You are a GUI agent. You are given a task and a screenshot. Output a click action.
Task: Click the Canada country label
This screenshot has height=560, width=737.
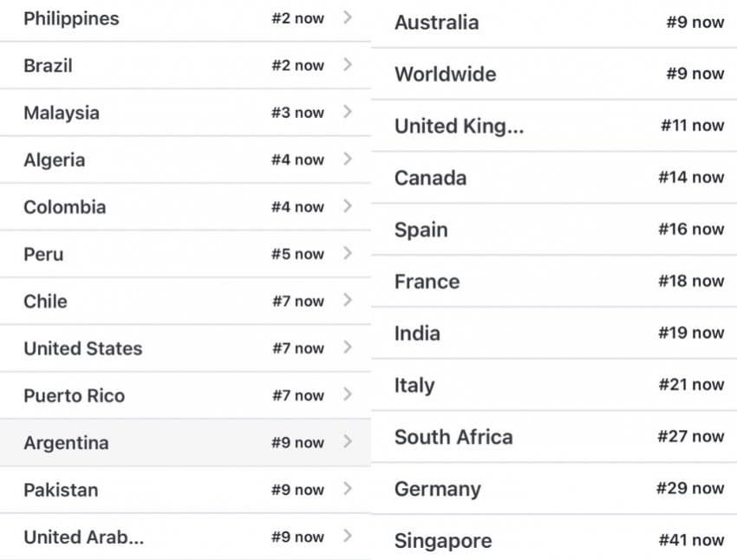(430, 178)
